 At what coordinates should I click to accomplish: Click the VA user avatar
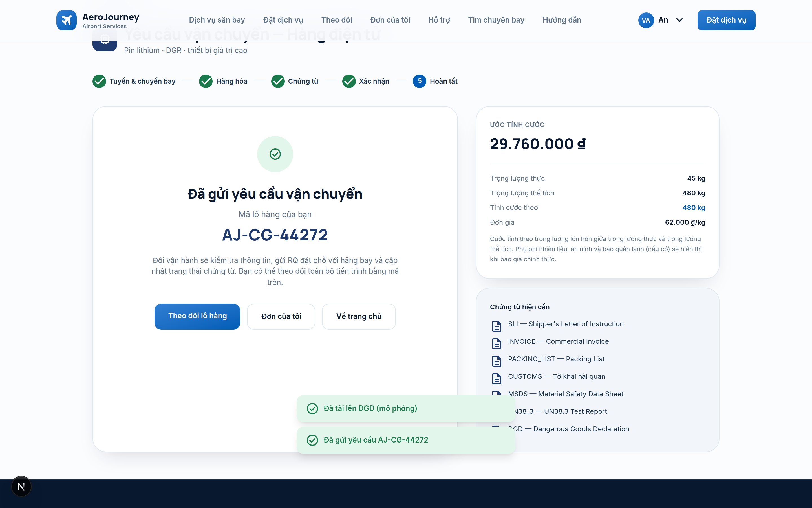coord(646,20)
